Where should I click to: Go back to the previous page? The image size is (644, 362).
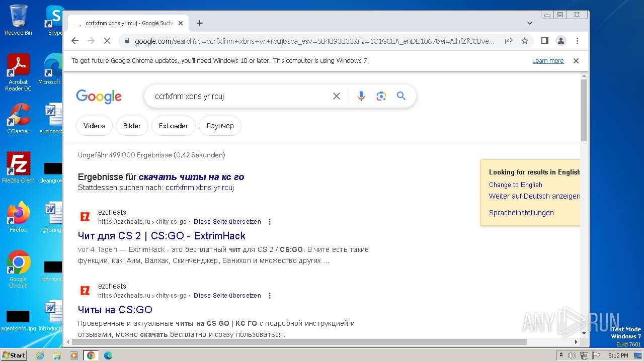75,41
